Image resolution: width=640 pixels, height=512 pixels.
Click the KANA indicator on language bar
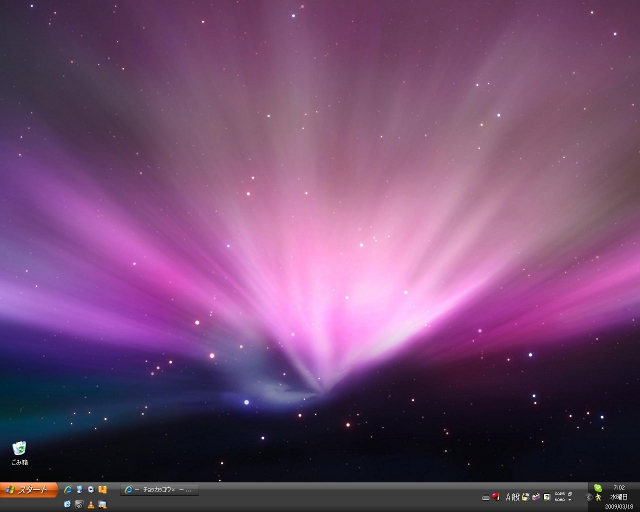(x=560, y=499)
